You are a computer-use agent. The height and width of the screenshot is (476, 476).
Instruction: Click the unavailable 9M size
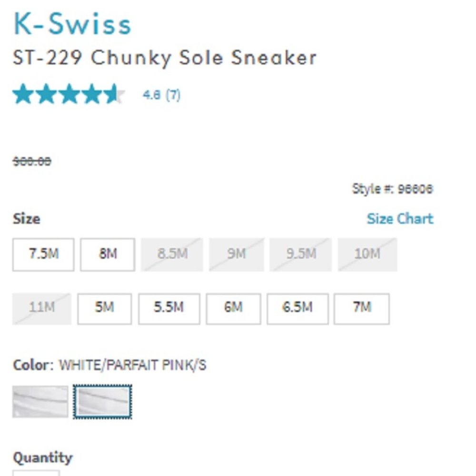tap(236, 254)
